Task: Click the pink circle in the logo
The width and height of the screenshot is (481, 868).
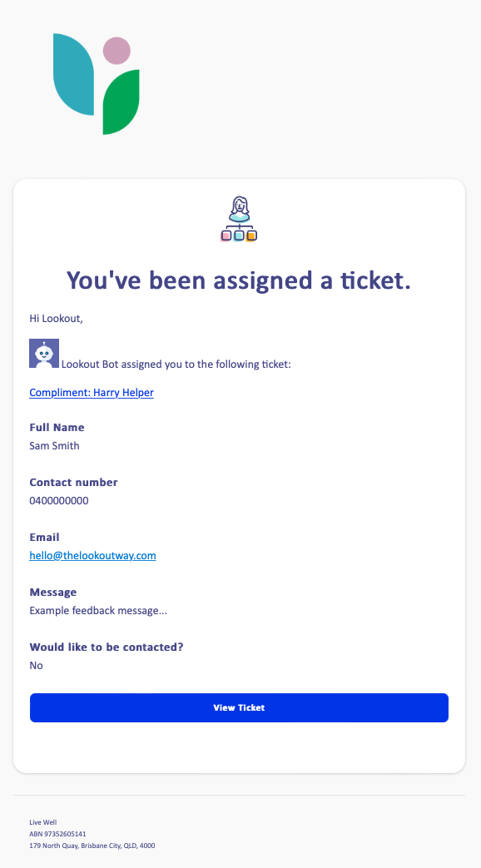Action: click(117, 51)
